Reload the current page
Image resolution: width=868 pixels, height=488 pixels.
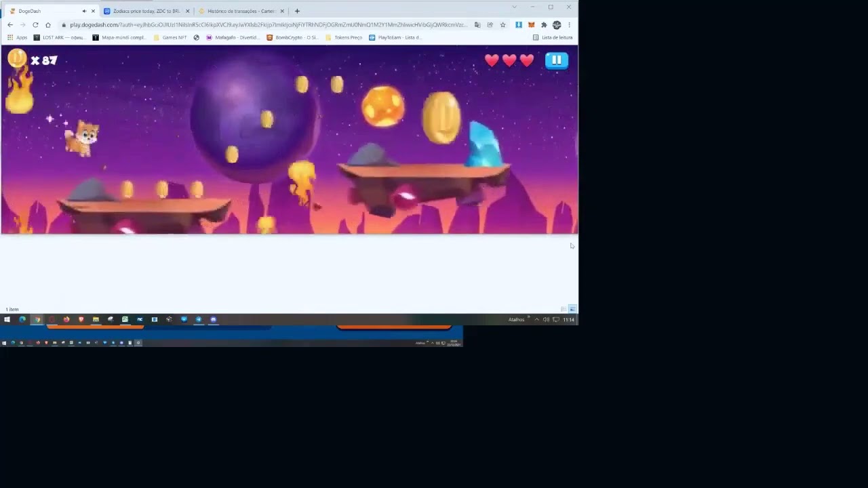click(35, 25)
